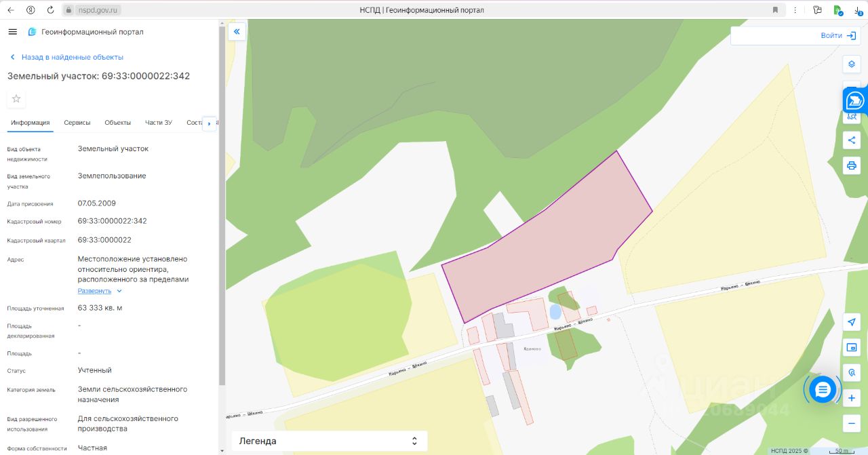
Task: Expand the Легенда dropdown
Action: coord(330,441)
